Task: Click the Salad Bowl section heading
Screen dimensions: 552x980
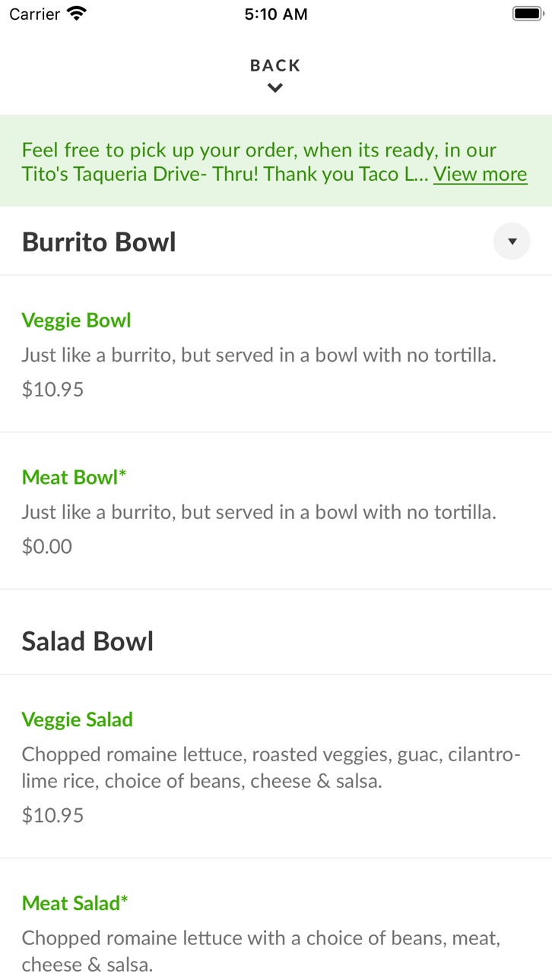Action: [x=87, y=641]
